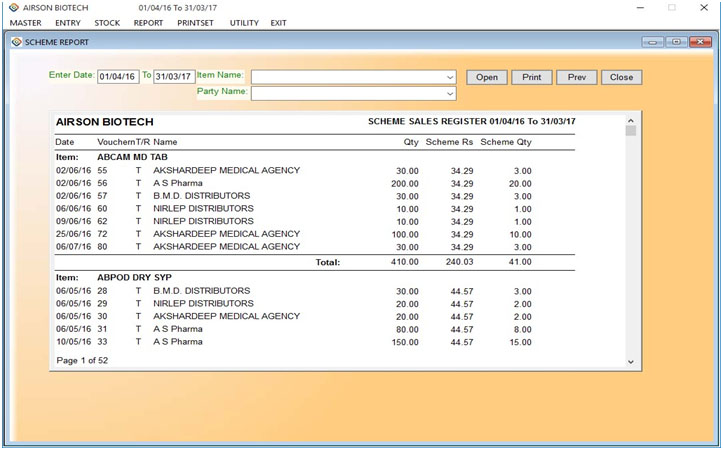Minimize the Scheme Report inner window
Viewport: 723px width, 450px height.
[654, 42]
